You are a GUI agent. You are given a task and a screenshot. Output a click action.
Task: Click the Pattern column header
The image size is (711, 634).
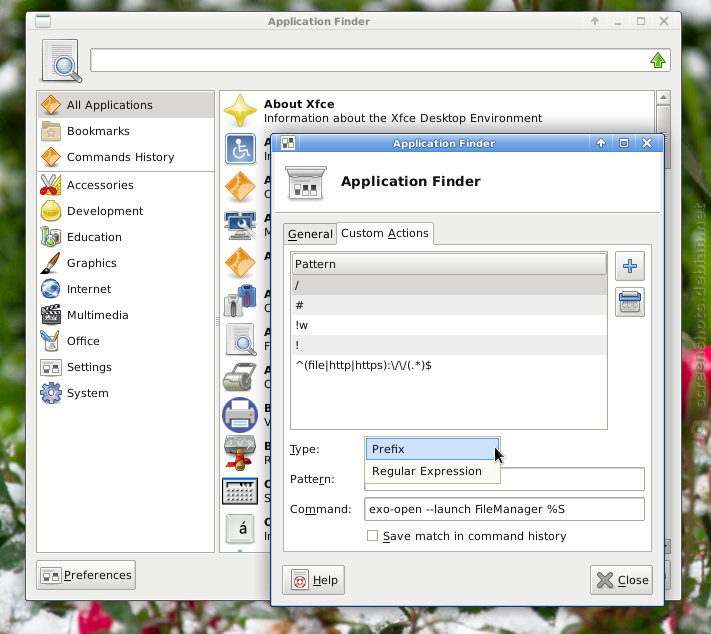click(449, 264)
